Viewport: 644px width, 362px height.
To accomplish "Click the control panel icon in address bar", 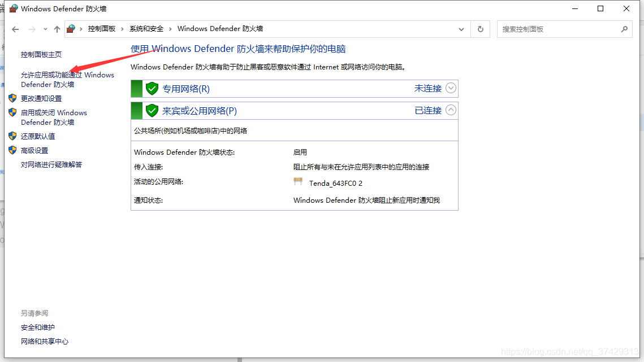I will tap(71, 29).
